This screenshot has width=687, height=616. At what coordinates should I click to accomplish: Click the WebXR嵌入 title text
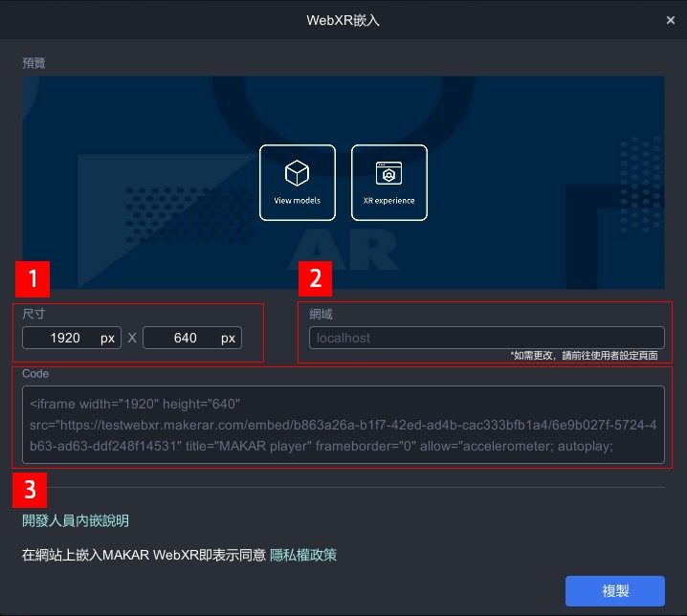click(x=343, y=19)
